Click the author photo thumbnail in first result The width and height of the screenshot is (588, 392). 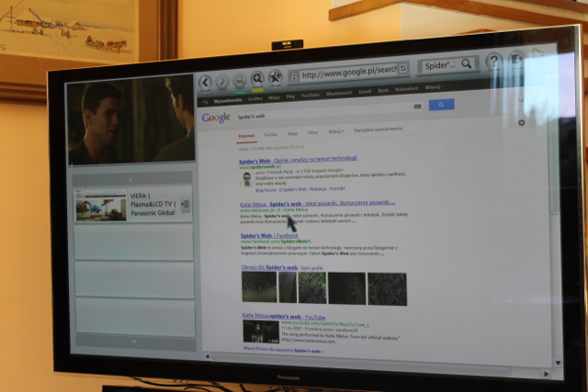(x=246, y=180)
